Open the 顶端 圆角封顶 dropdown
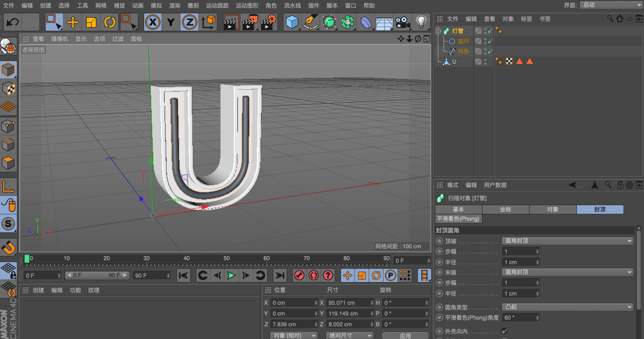 (567, 241)
